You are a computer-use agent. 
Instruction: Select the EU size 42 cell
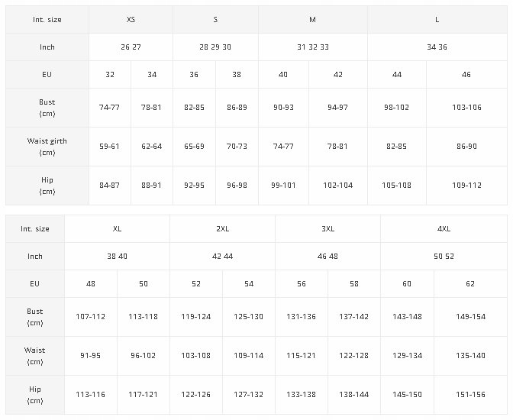pos(337,75)
